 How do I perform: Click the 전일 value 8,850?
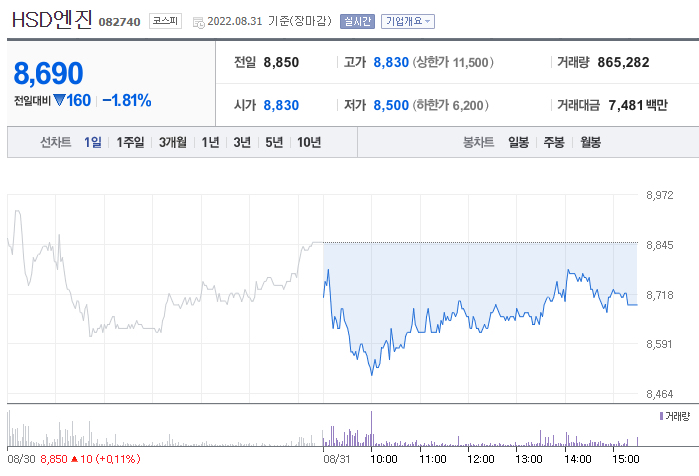coord(281,62)
